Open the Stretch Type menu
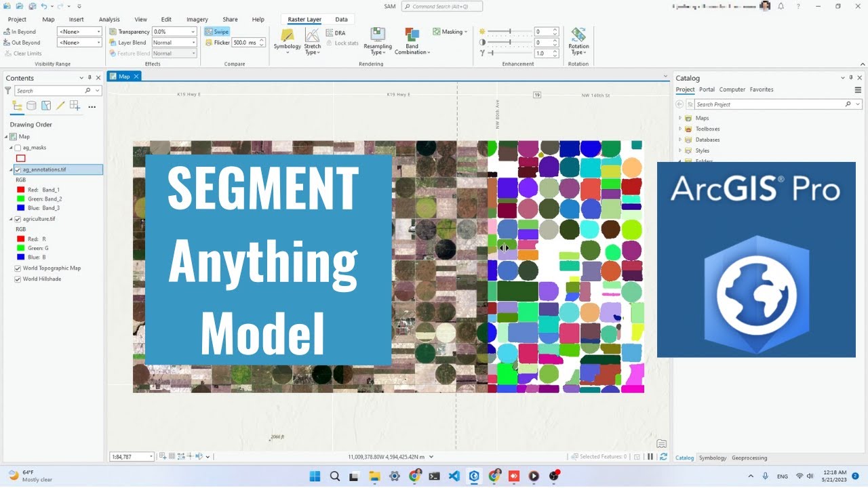 (312, 41)
